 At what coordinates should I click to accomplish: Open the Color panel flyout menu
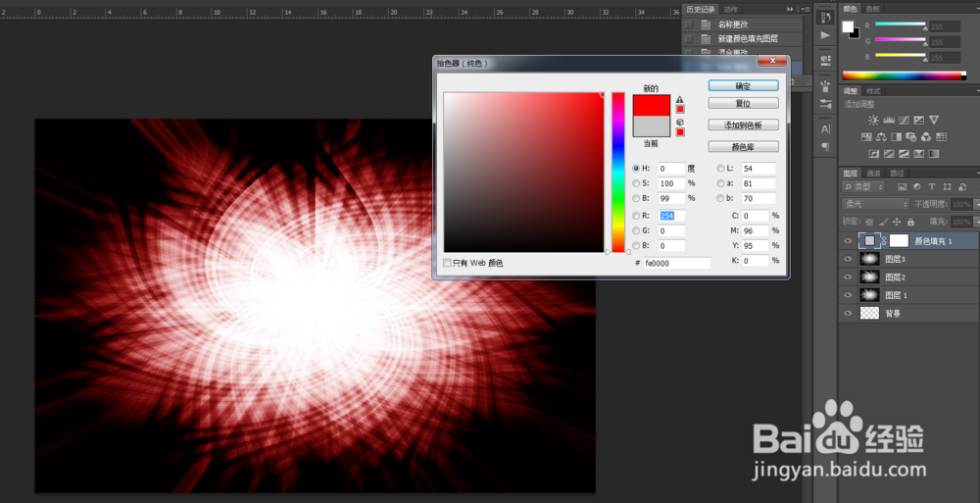(x=977, y=9)
